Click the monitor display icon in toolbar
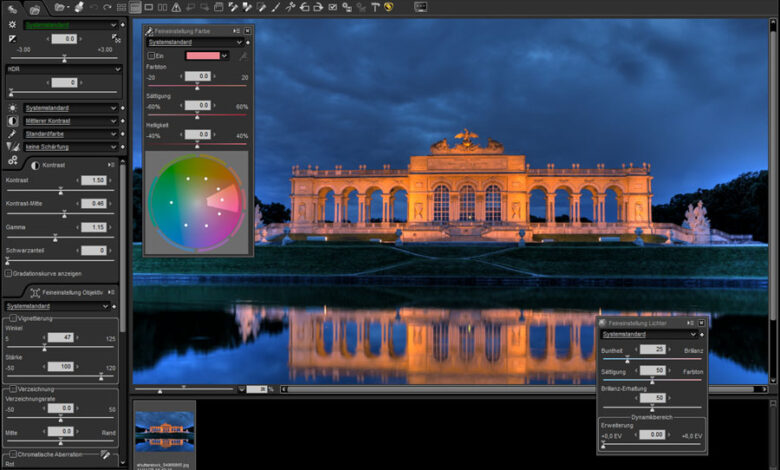Image resolution: width=780 pixels, height=470 pixels. click(x=420, y=7)
